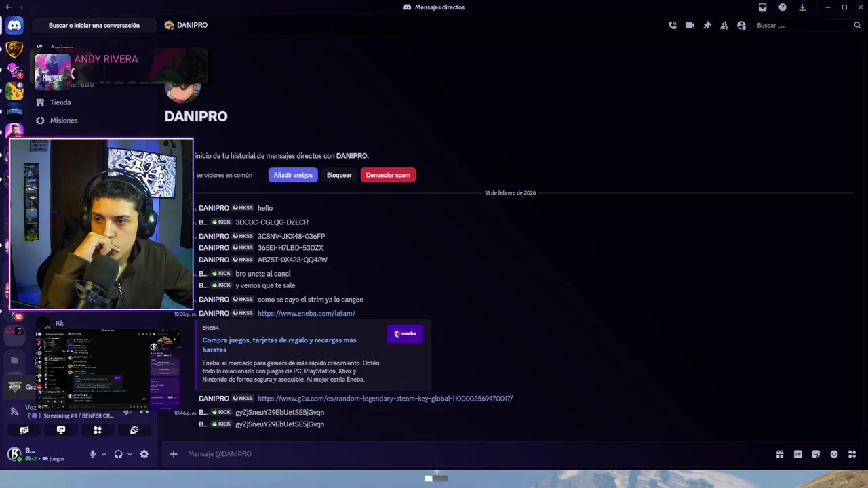Viewport: 868px width, 488px height.
Task: Click message code 3DC0C-CGLQG-DZECR
Action: (x=272, y=222)
